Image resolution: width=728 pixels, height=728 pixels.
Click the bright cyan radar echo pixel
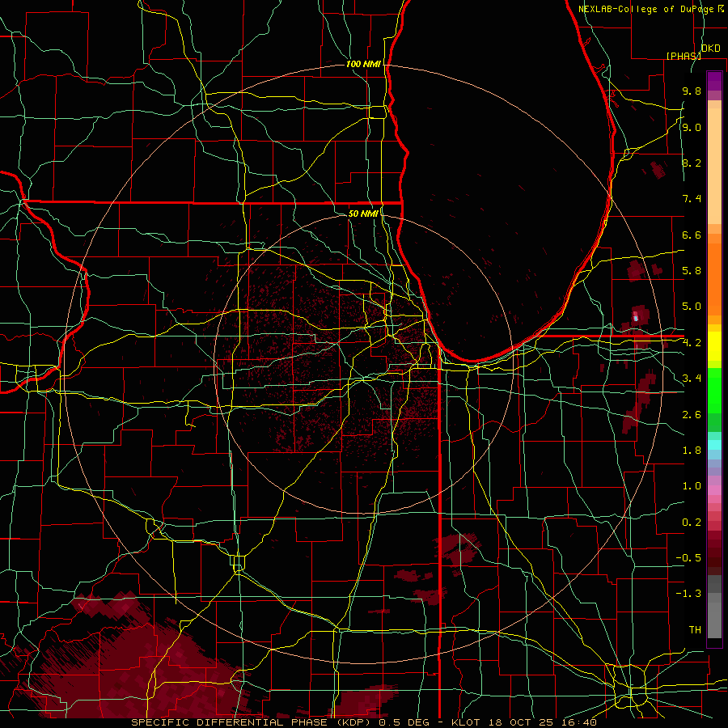[x=636, y=317]
